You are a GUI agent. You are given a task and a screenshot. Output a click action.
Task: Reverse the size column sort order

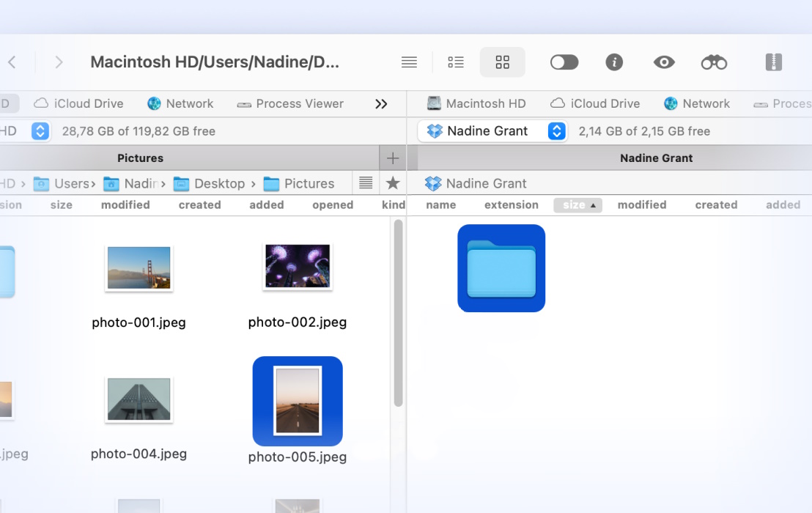click(x=577, y=205)
